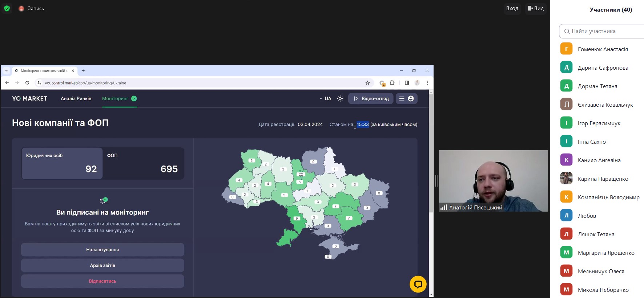The height and width of the screenshot is (298, 644).
Task: Open the browser profile avatar
Action: click(417, 83)
